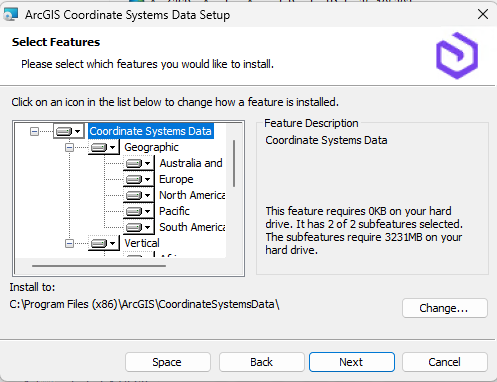Viewport: 497px width, 382px height.
Task: Go Back to the previous step
Action: click(262, 362)
